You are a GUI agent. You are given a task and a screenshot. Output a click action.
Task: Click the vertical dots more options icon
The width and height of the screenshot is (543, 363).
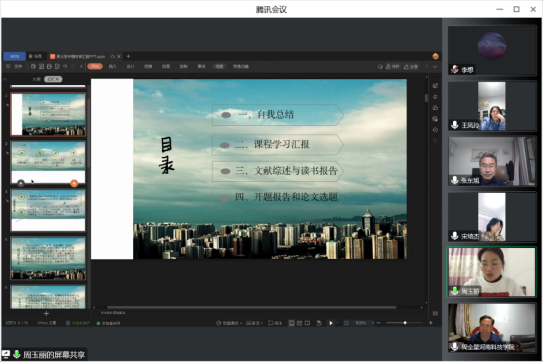pyautogui.click(x=427, y=67)
